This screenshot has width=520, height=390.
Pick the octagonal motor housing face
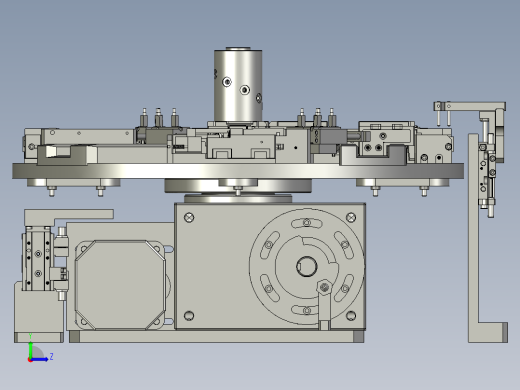pyautogui.click(x=120, y=285)
